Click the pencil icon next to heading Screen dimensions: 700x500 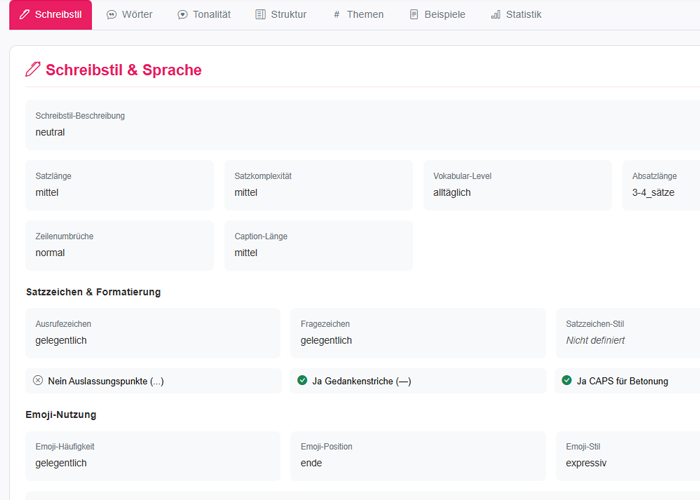33,70
